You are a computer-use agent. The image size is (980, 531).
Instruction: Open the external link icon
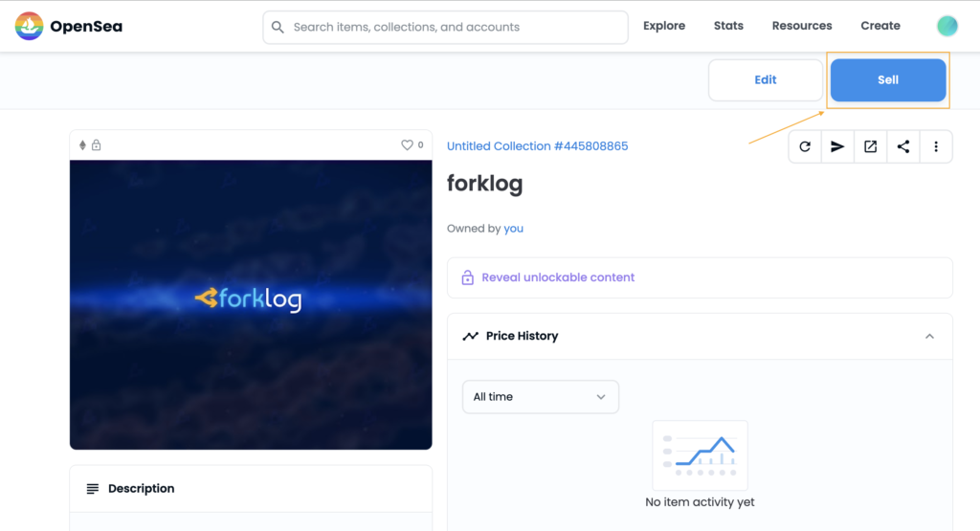click(x=871, y=146)
